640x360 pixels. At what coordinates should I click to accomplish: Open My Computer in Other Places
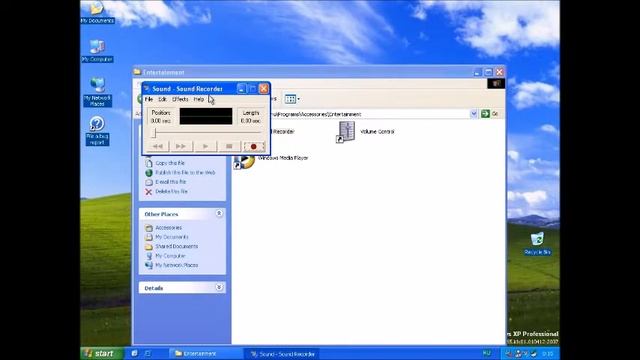click(165, 256)
